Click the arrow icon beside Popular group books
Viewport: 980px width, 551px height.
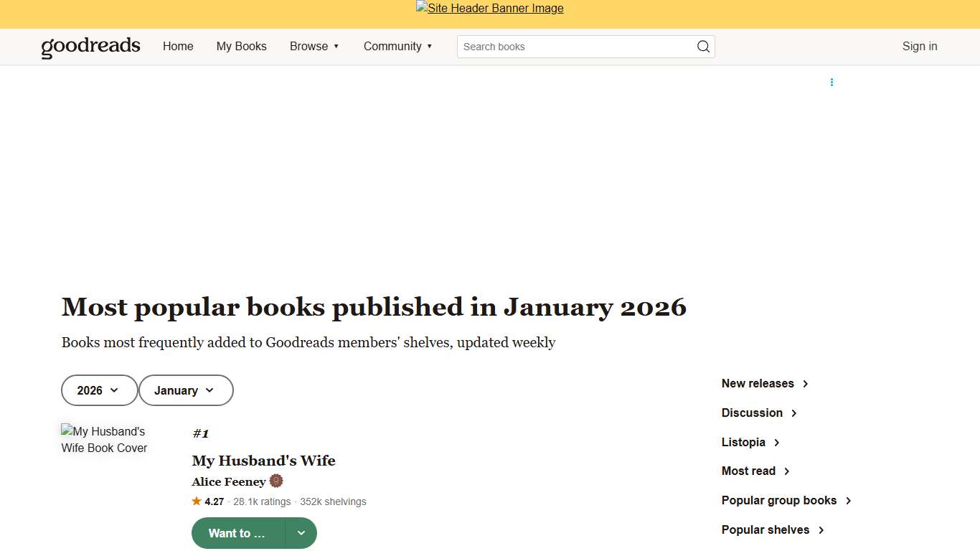click(849, 500)
